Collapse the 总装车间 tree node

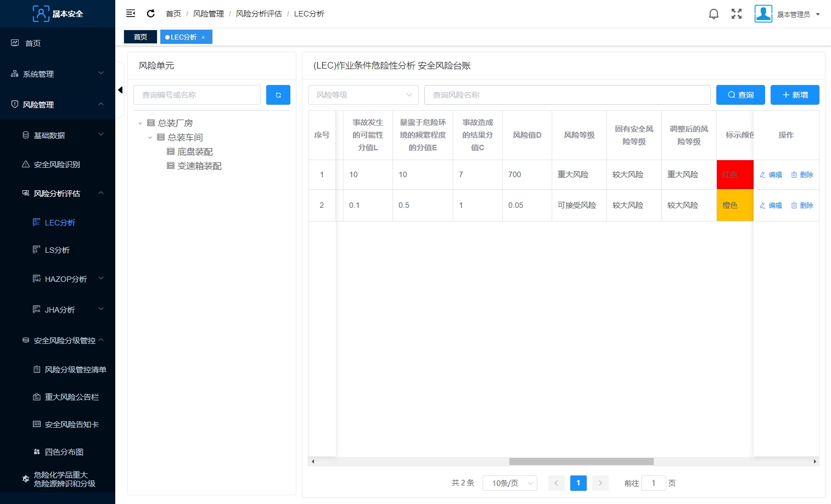point(150,138)
